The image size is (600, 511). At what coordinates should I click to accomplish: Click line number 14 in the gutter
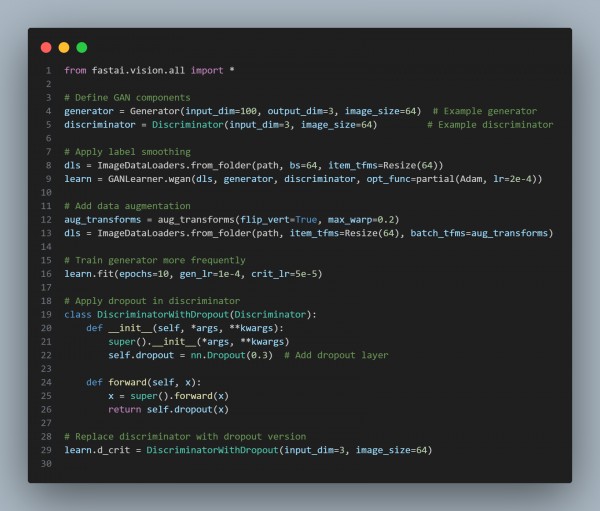point(46,247)
